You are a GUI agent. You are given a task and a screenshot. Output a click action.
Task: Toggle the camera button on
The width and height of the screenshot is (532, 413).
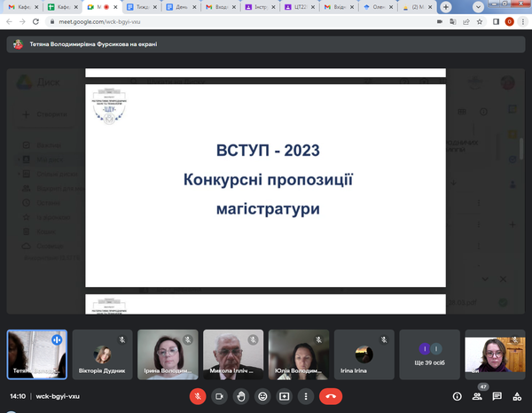click(x=218, y=397)
